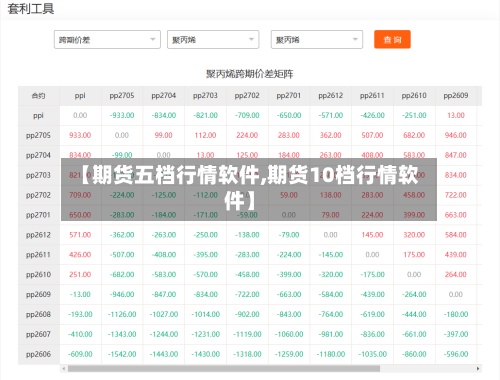Open the middle 聚丙烯 dropdown
This screenshot has height=380, width=500.
pos(213,40)
